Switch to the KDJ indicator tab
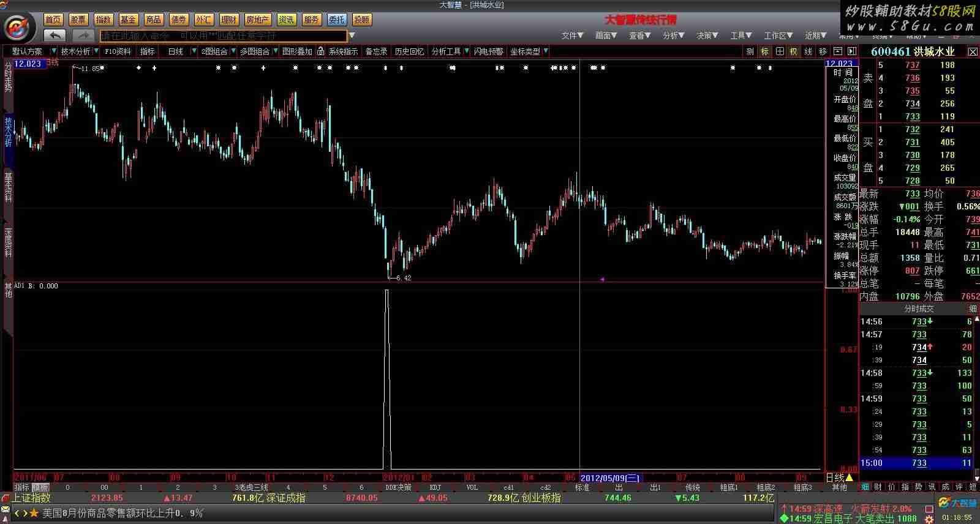Viewport: 980px width, 524px height. coord(435,487)
